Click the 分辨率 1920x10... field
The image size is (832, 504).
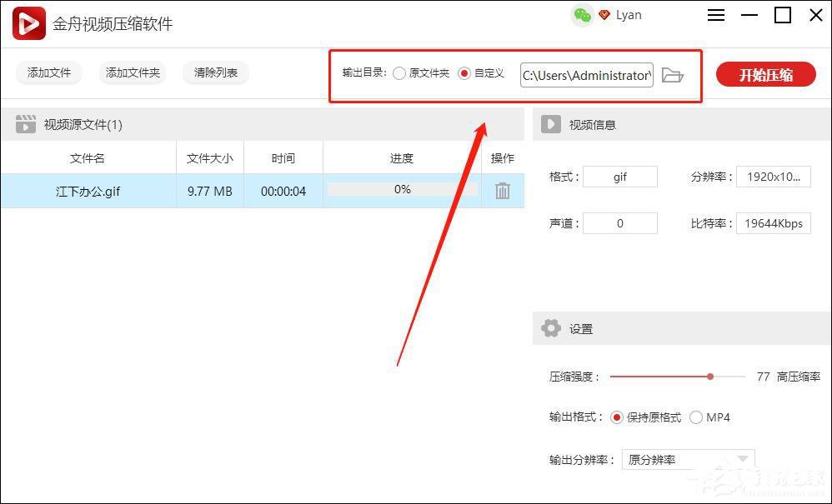774,177
